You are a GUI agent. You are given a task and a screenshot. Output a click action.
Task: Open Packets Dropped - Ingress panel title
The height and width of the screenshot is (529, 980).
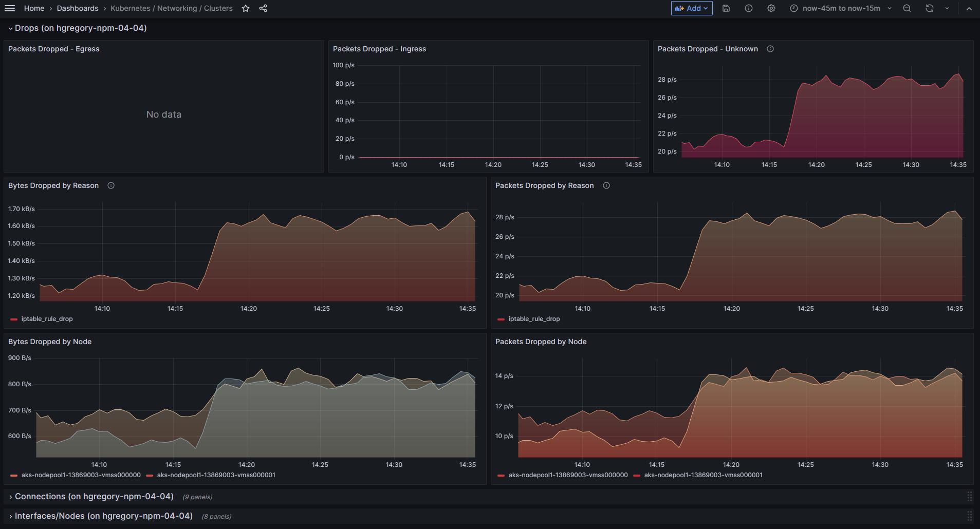(379, 49)
